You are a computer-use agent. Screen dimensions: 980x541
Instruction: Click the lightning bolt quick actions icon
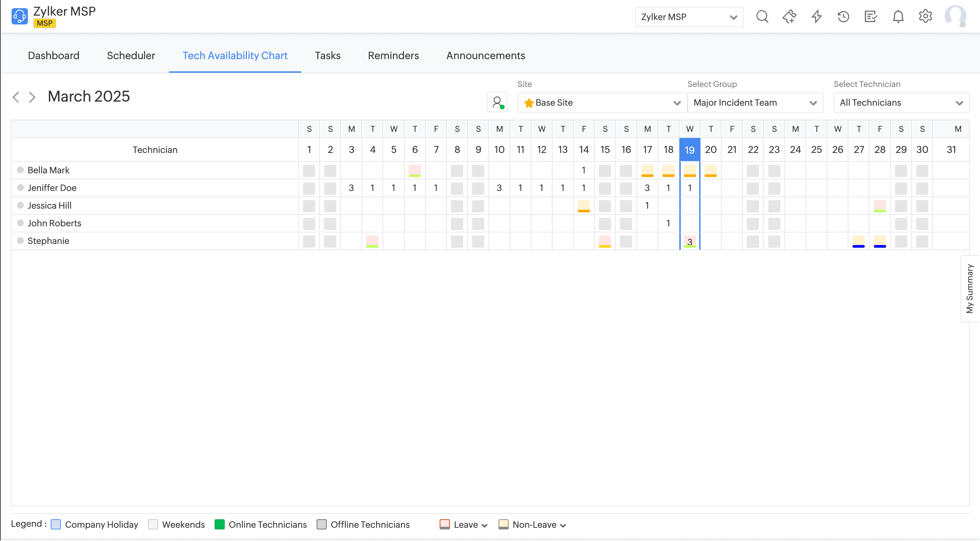click(816, 17)
